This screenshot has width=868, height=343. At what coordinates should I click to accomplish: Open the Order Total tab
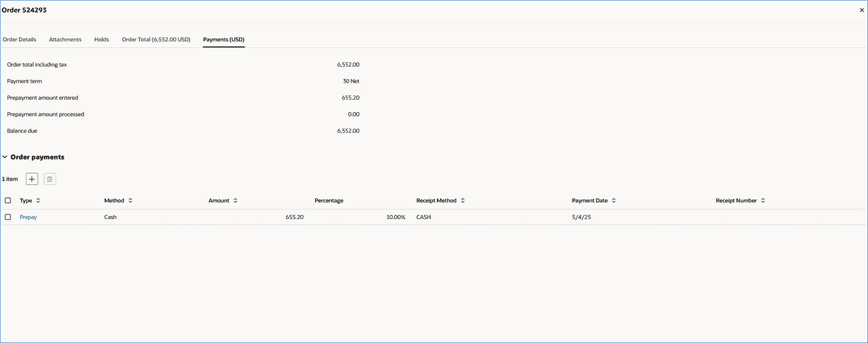pos(156,39)
